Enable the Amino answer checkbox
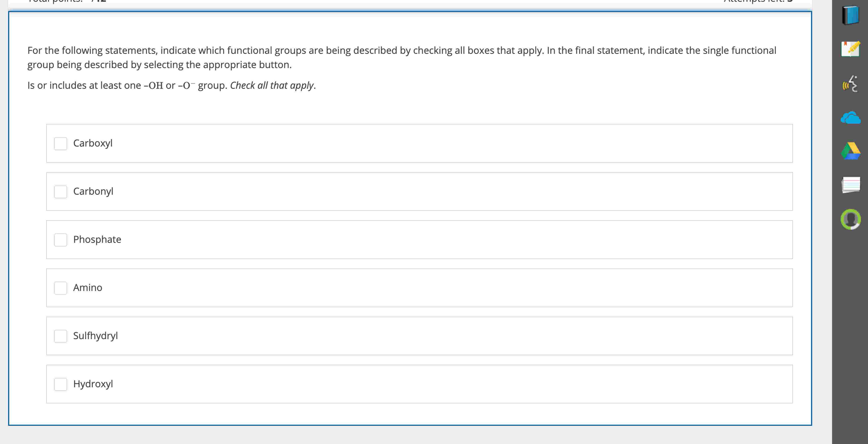The image size is (868, 444). coord(61,288)
